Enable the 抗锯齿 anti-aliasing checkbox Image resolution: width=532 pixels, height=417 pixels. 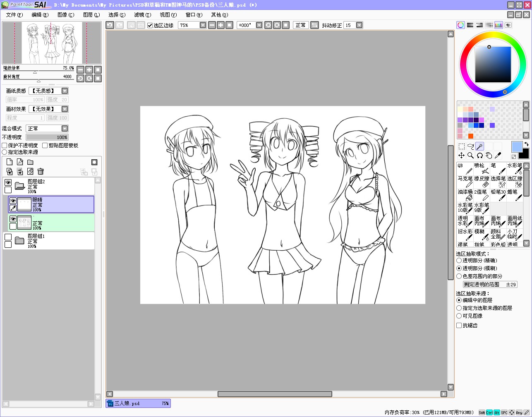coord(459,326)
